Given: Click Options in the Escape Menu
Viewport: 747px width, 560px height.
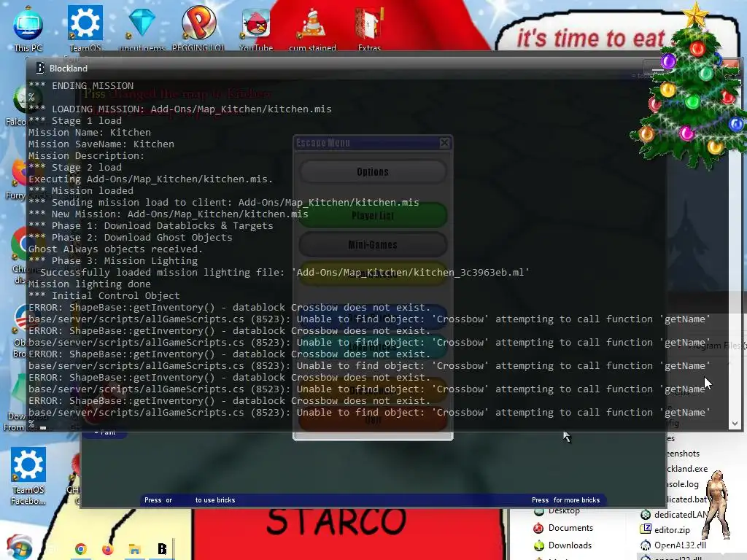Looking at the screenshot, I should click(x=373, y=172).
